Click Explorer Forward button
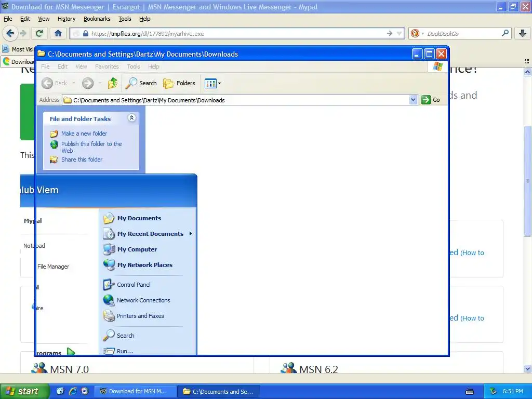532x399 pixels. coord(88,83)
